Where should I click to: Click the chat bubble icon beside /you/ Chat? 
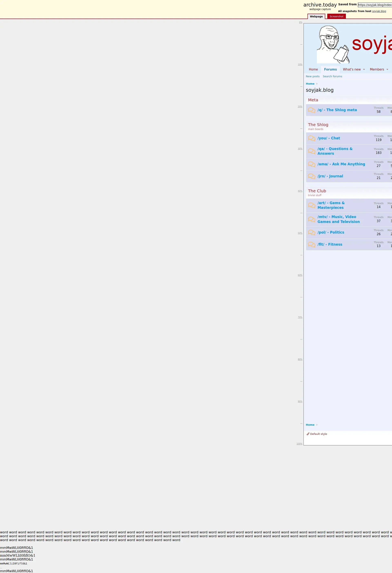pyautogui.click(x=311, y=138)
